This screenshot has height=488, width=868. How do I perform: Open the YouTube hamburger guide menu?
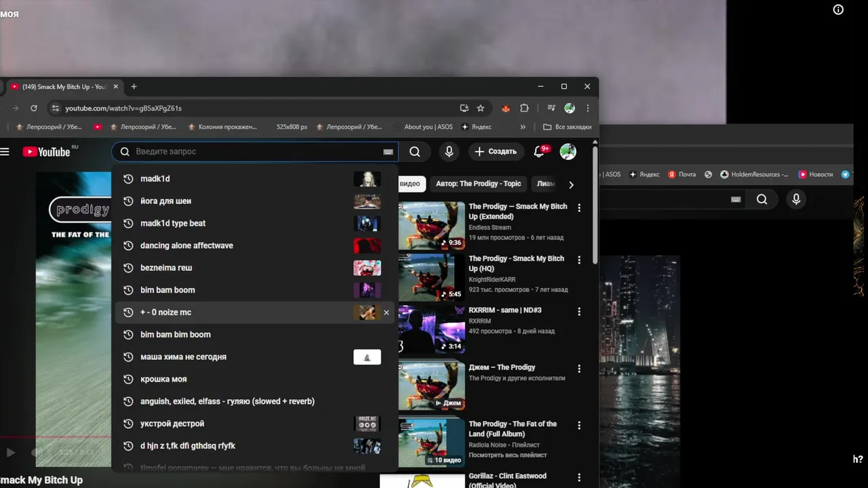(x=5, y=152)
